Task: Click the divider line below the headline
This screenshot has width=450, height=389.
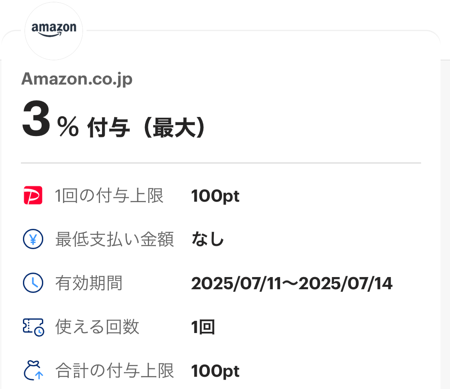Action: [x=221, y=163]
